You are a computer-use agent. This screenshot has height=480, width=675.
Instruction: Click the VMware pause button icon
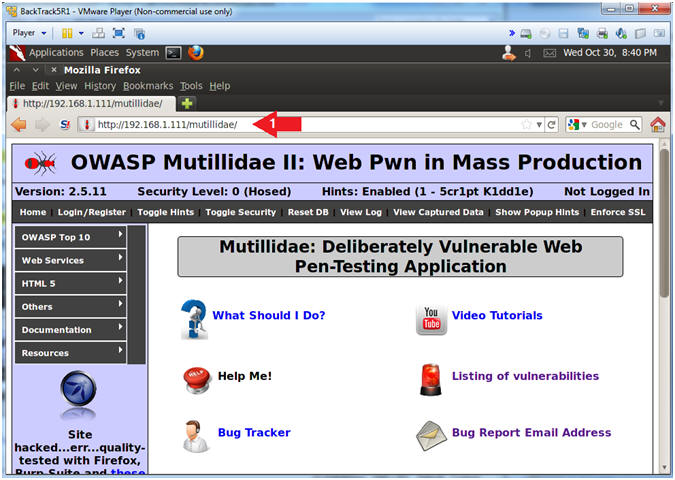(67, 33)
